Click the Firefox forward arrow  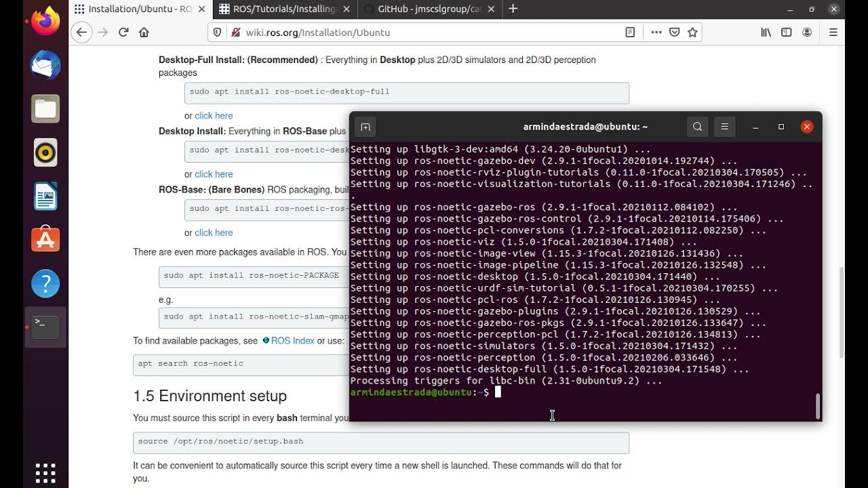[103, 32]
